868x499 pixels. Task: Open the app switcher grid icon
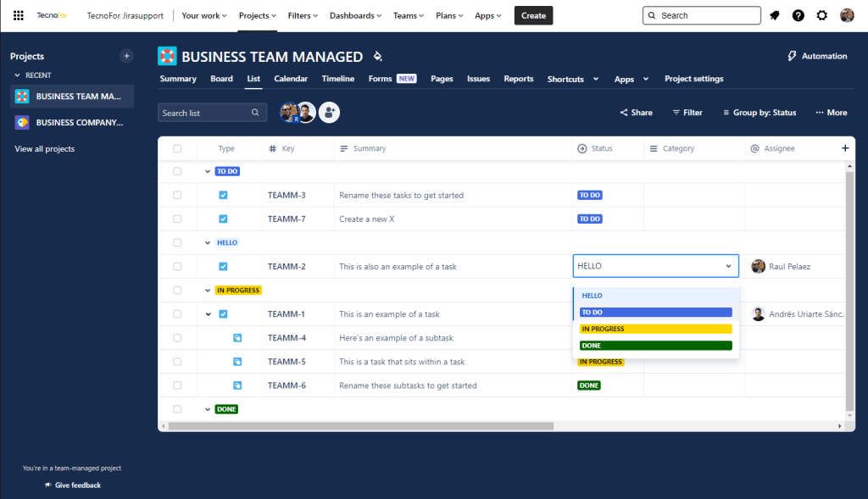tap(18, 15)
